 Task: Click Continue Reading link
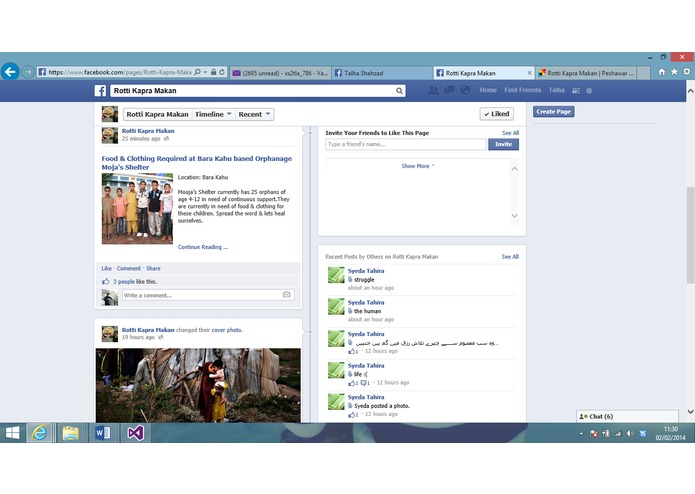click(x=203, y=247)
